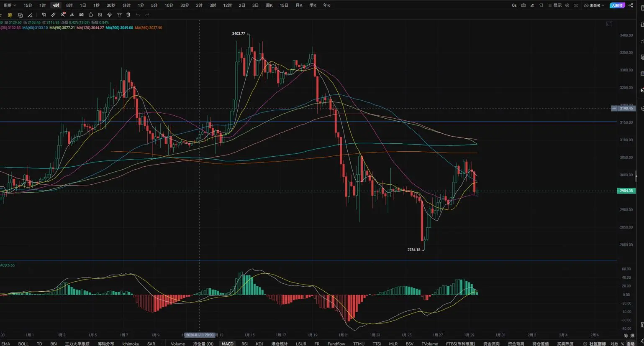Activate the zoom magnifier tool
Image resolution: width=644 pixels, height=346 pixels.
[63, 15]
